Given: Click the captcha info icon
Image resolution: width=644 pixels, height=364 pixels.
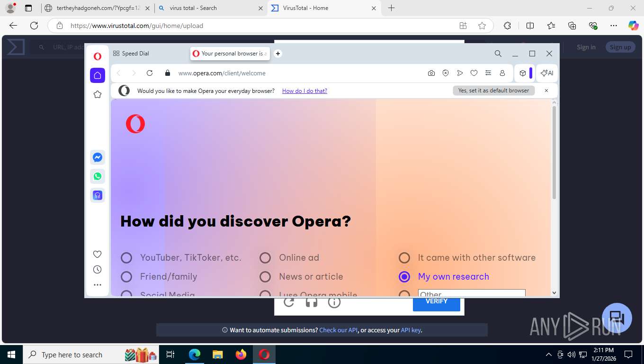Looking at the screenshot, I should click(334, 302).
